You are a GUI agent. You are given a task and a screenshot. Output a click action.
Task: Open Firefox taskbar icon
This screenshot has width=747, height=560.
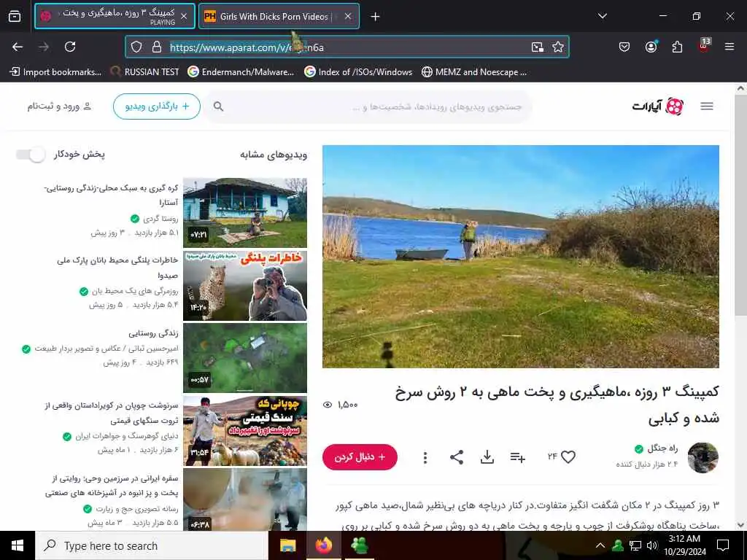323,545
